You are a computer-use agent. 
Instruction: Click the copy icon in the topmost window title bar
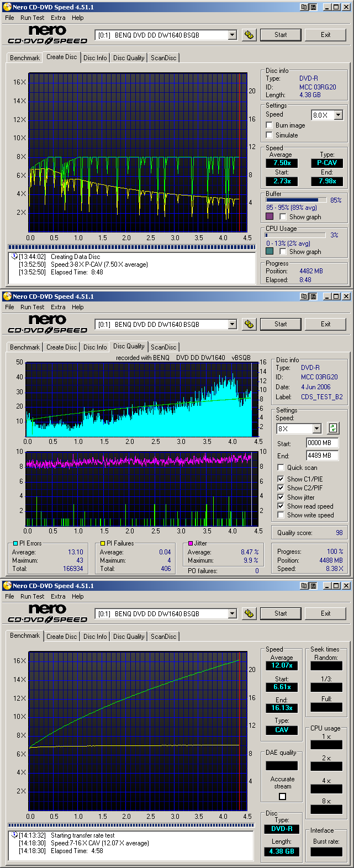304,7
